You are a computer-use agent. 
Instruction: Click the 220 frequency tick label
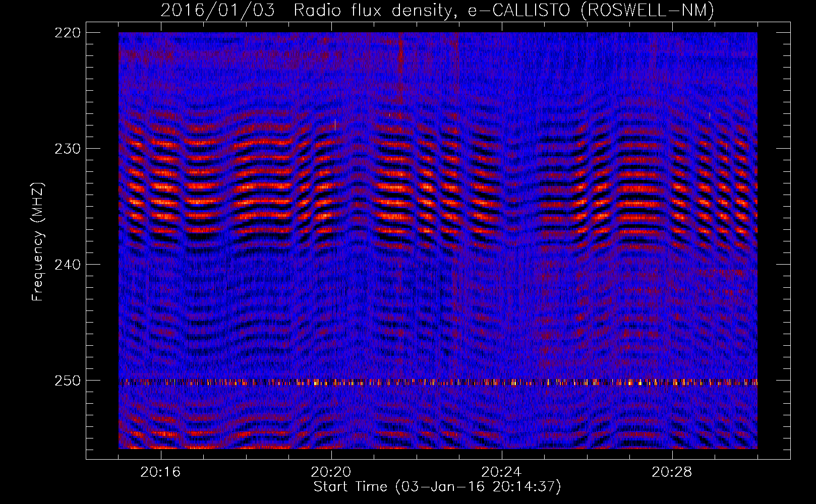67,33
